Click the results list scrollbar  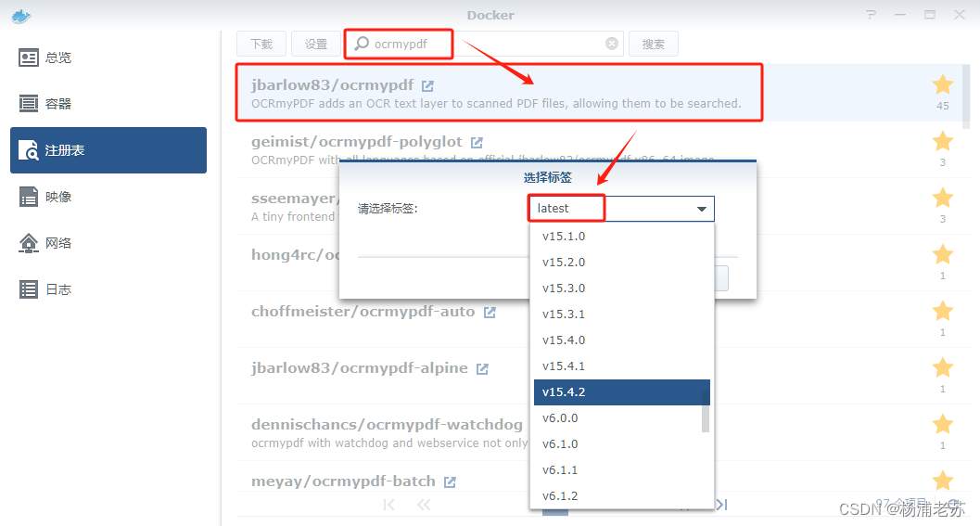click(x=966, y=96)
